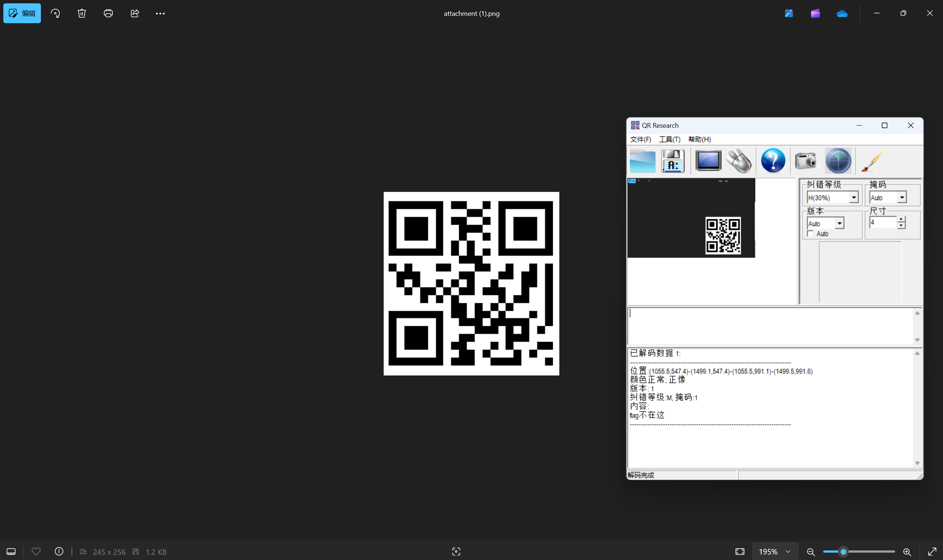The height and width of the screenshot is (560, 943).
Task: Click the 1.2 KB file size text
Action: pos(156,552)
